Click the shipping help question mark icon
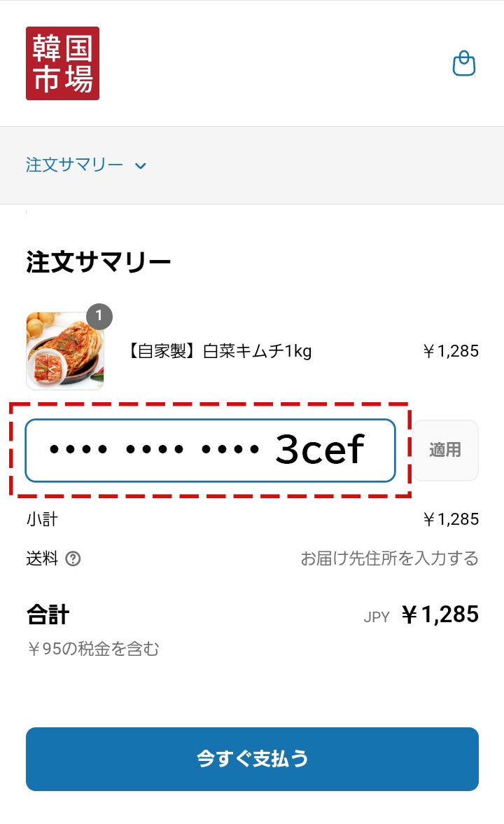Viewport: 504px width, 824px height. (x=73, y=558)
